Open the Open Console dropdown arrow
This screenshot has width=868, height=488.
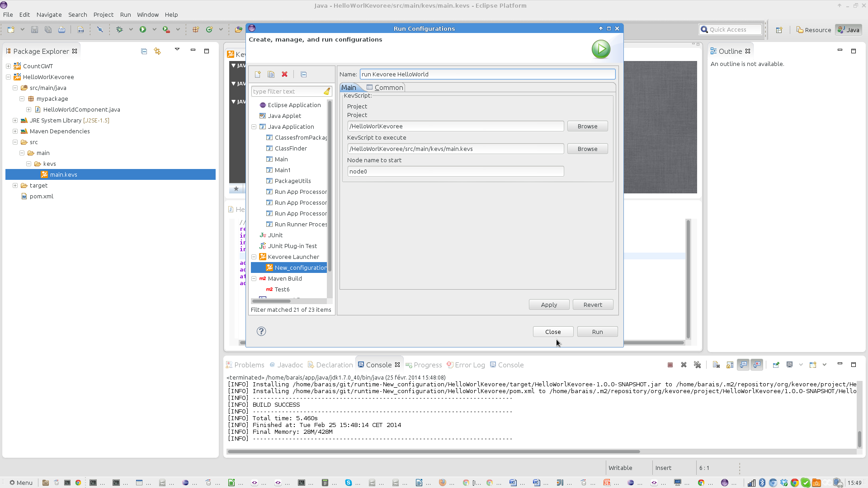tap(825, 365)
